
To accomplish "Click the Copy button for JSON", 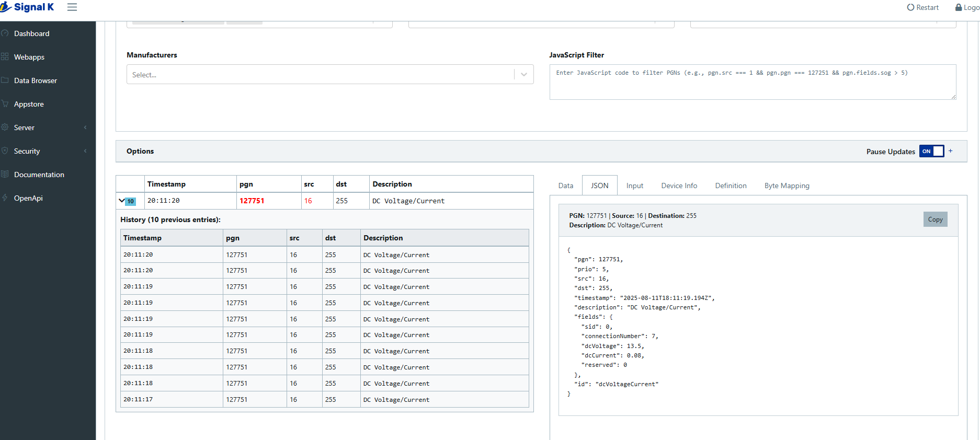I will click(x=936, y=219).
